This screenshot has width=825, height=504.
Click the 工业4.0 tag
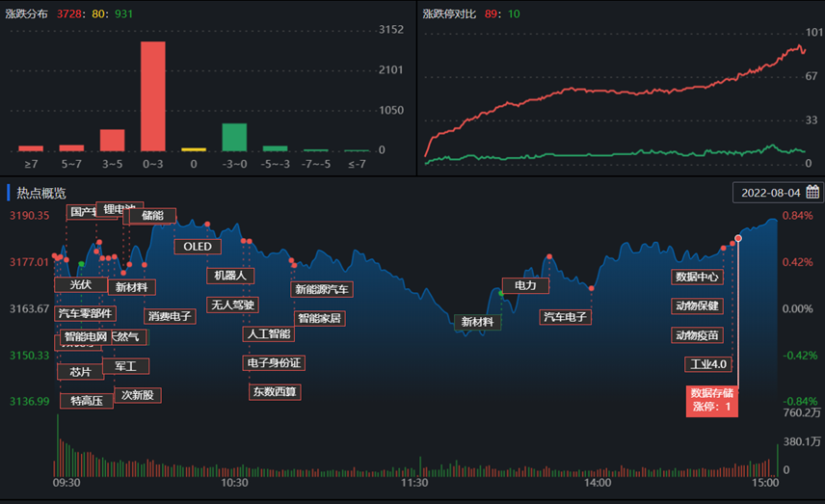point(708,364)
